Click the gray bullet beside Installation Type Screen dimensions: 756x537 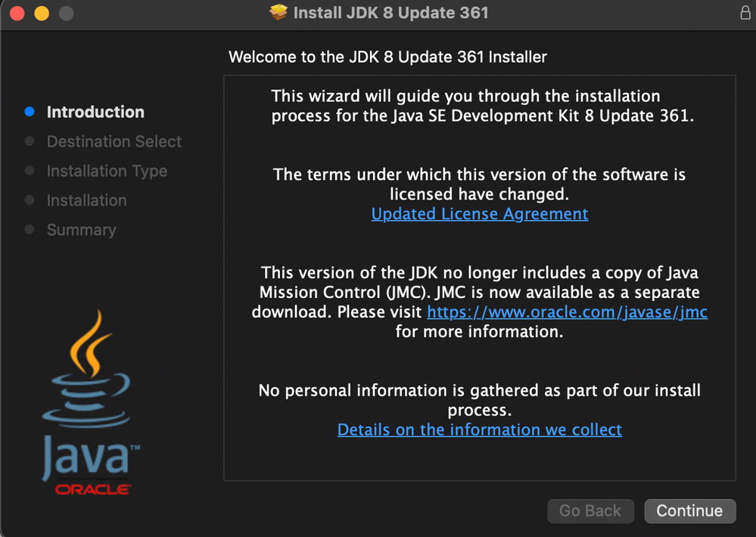tap(30, 171)
